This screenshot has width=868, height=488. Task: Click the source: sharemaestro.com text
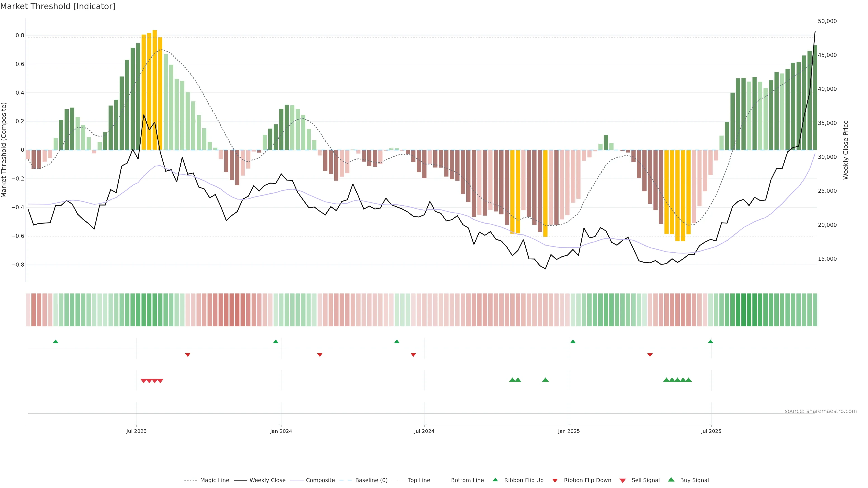[821, 411]
